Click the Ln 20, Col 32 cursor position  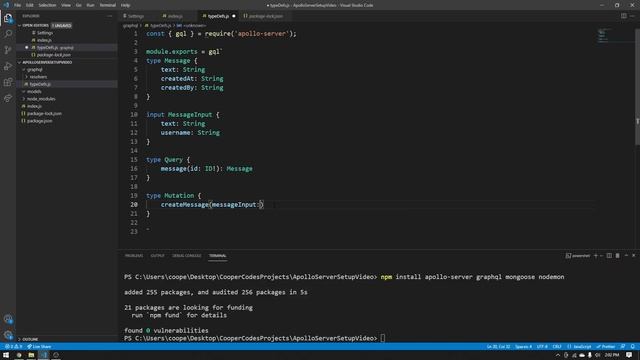tap(498, 347)
